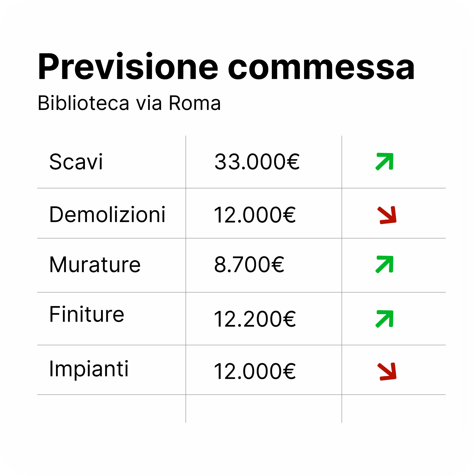Click the Murature row label

point(95,265)
